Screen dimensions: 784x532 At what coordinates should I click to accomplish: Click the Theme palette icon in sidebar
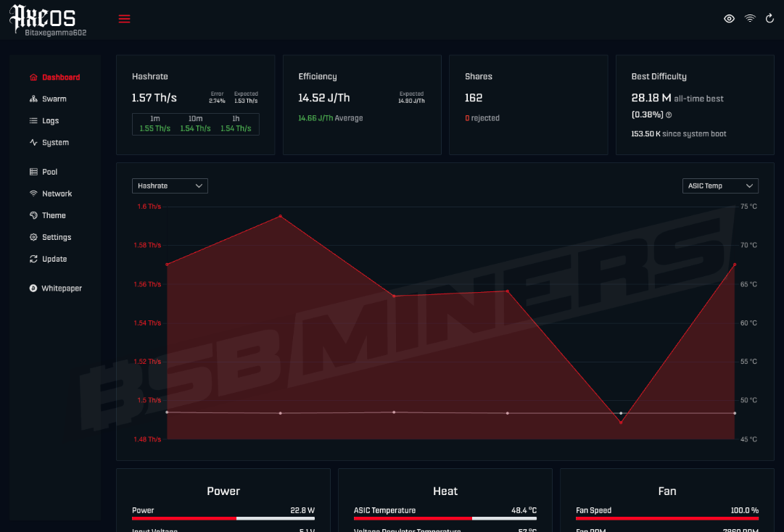pos(33,215)
